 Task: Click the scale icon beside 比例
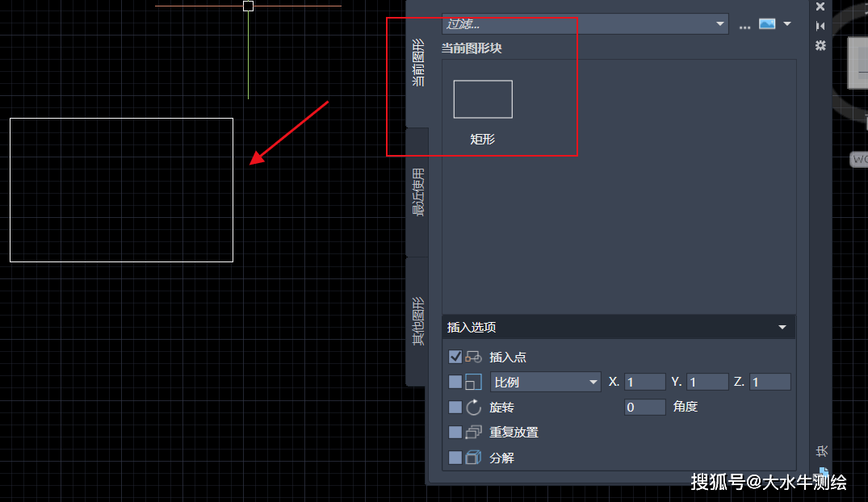point(474,382)
